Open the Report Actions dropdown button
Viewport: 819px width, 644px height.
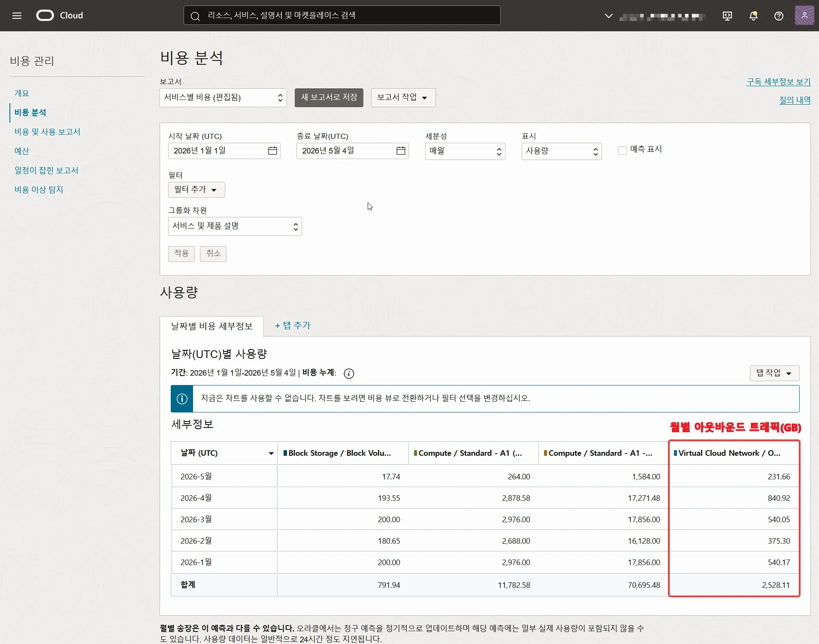point(403,98)
